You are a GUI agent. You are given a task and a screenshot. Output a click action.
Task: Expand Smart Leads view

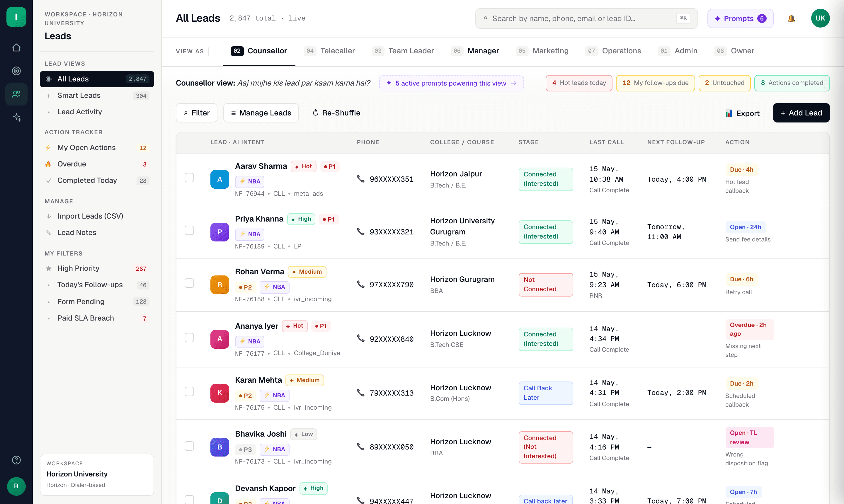tap(97, 96)
